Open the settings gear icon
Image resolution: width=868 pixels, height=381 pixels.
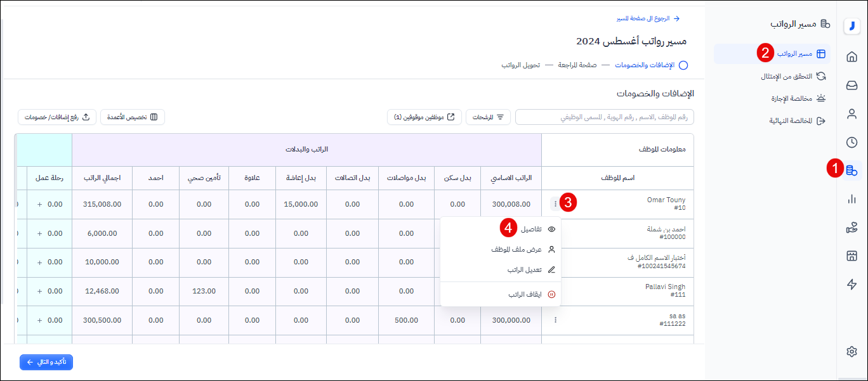pos(852,352)
